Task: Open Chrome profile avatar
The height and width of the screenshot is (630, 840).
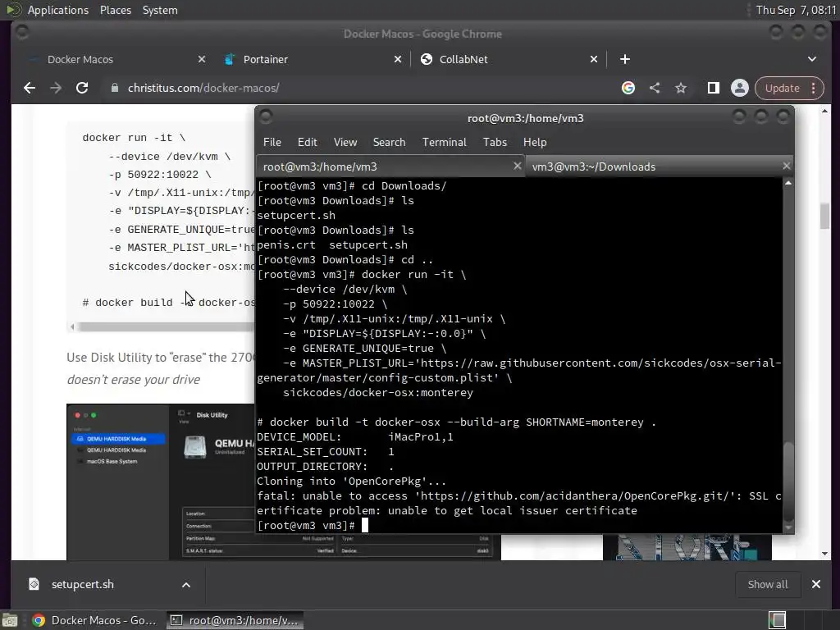Action: click(740, 88)
